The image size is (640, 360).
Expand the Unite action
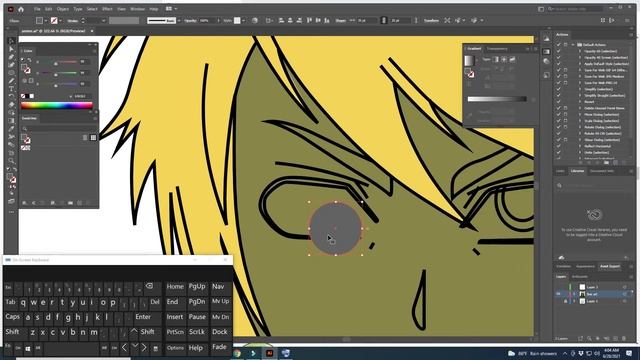(x=580, y=152)
